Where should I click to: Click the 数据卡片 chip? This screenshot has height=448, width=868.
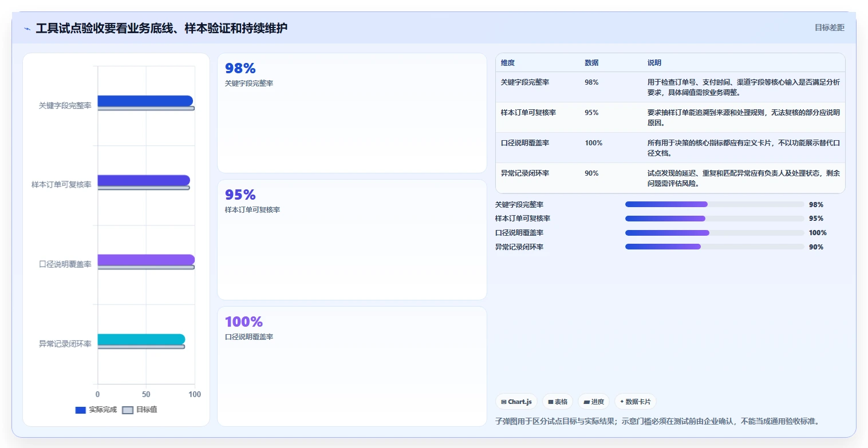point(636,402)
